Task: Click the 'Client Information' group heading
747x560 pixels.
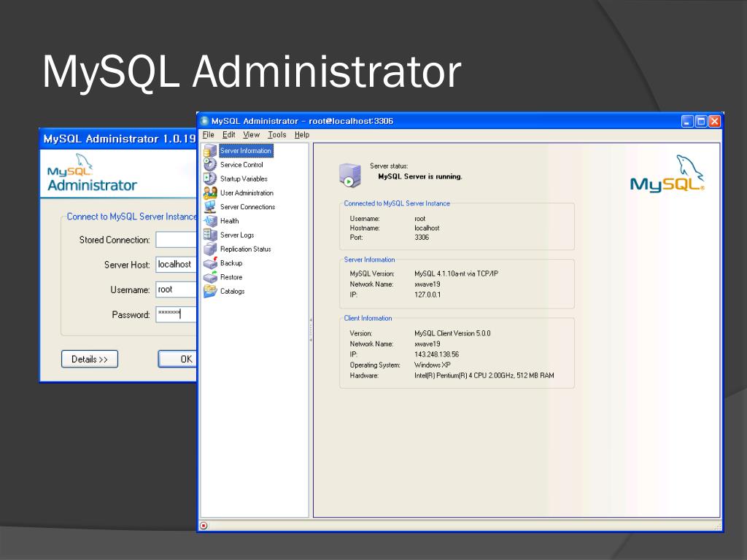Action: click(368, 318)
